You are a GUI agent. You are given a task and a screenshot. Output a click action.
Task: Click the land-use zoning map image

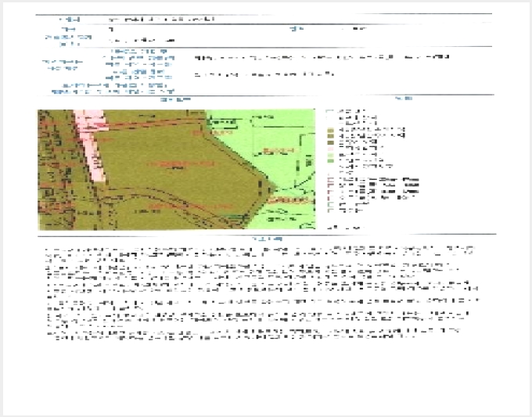point(177,169)
